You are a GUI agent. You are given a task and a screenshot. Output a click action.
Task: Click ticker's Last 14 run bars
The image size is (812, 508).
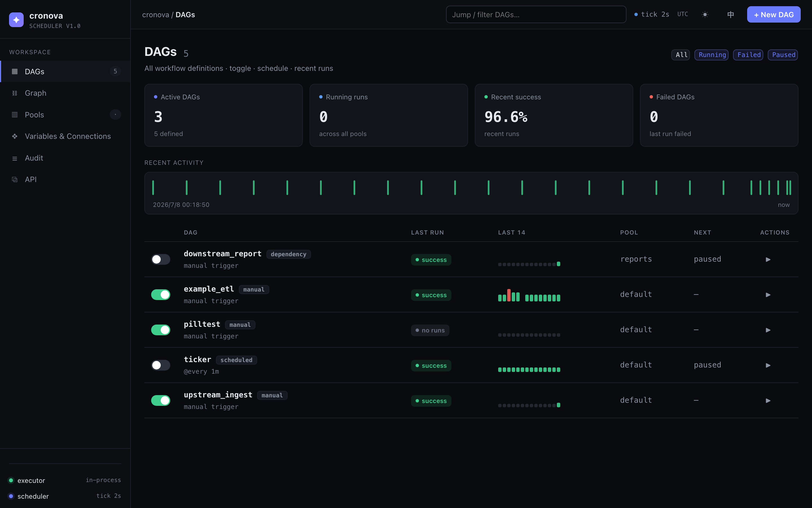coord(529,370)
